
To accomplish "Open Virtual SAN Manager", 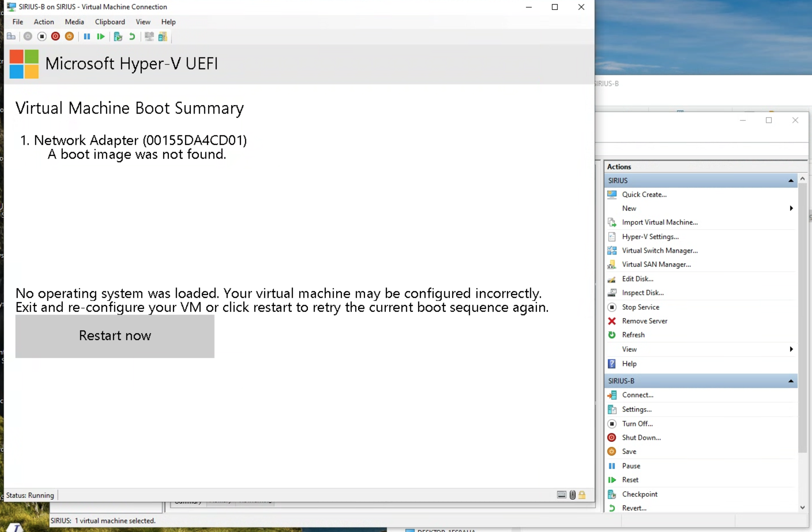I will click(x=656, y=265).
